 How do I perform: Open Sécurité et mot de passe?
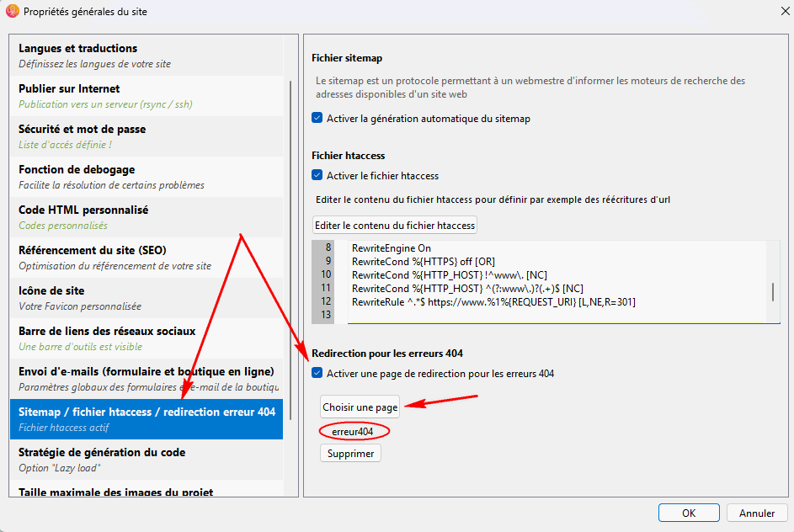147,136
